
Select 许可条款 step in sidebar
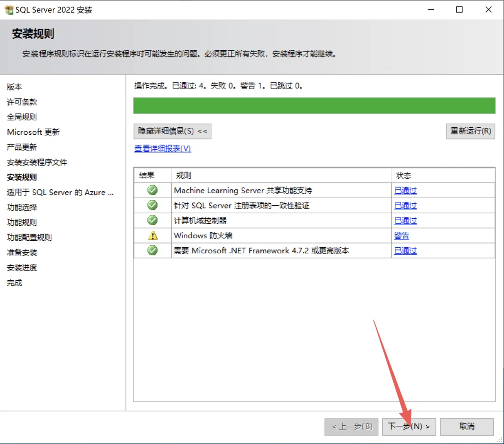tap(22, 102)
